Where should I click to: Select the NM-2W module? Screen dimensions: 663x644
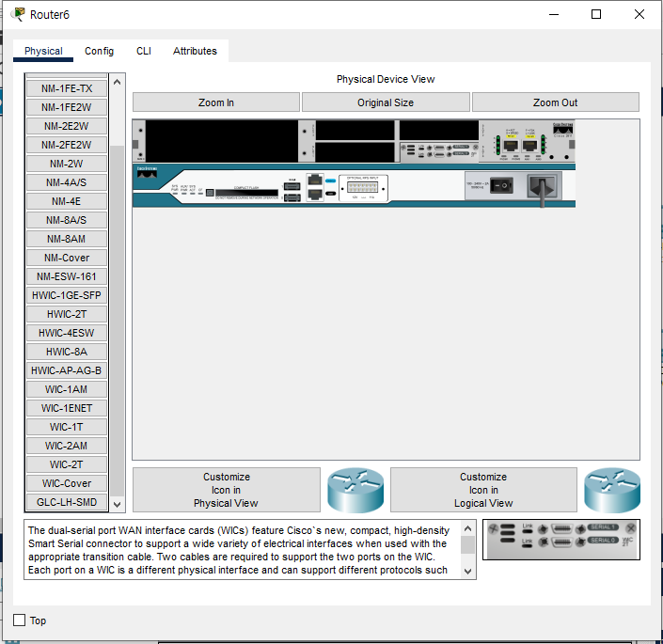67,164
